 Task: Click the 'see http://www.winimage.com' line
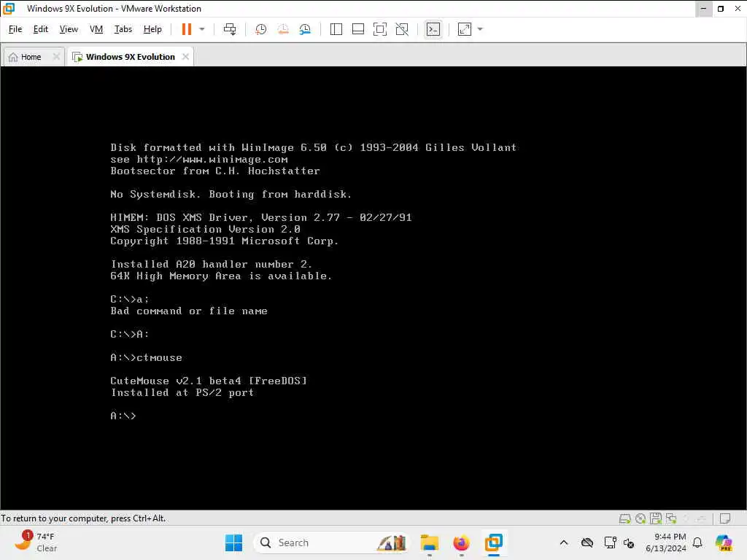pyautogui.click(x=199, y=160)
